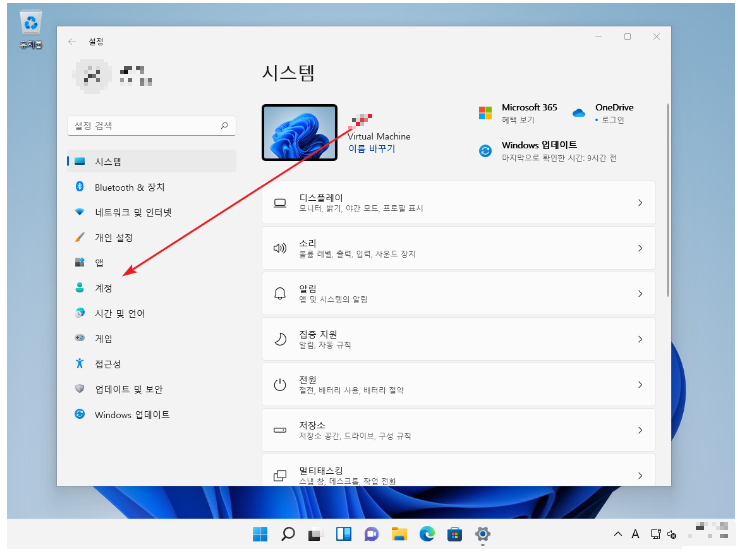The width and height of the screenshot is (738, 554).
Task: Open Microsoft 365 혜택 보기
Action: pos(518,120)
